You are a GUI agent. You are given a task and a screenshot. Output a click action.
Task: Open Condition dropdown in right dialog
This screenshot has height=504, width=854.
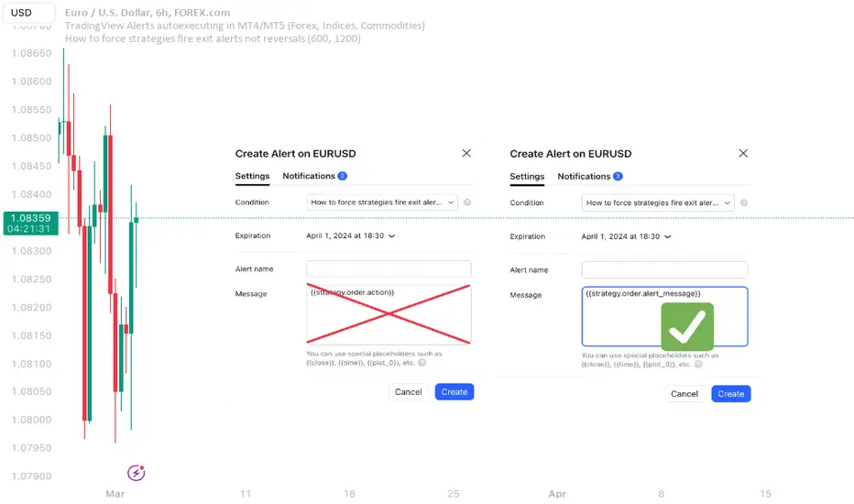[658, 203]
